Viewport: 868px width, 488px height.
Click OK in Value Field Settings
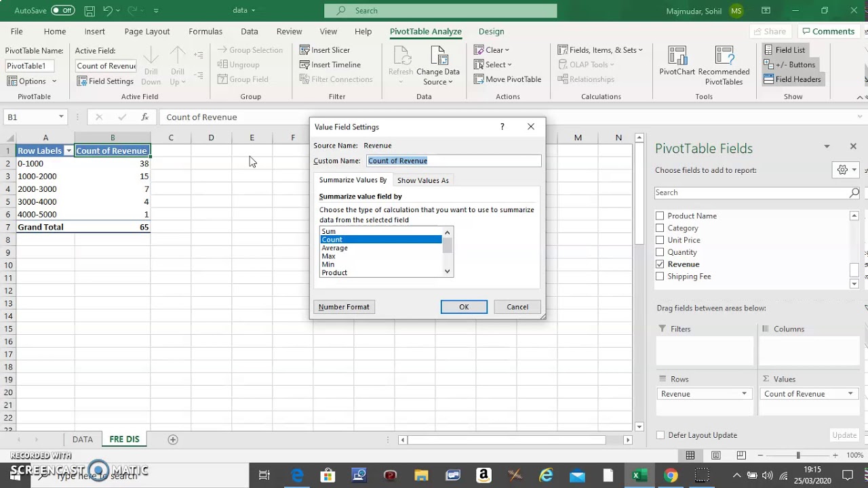464,307
